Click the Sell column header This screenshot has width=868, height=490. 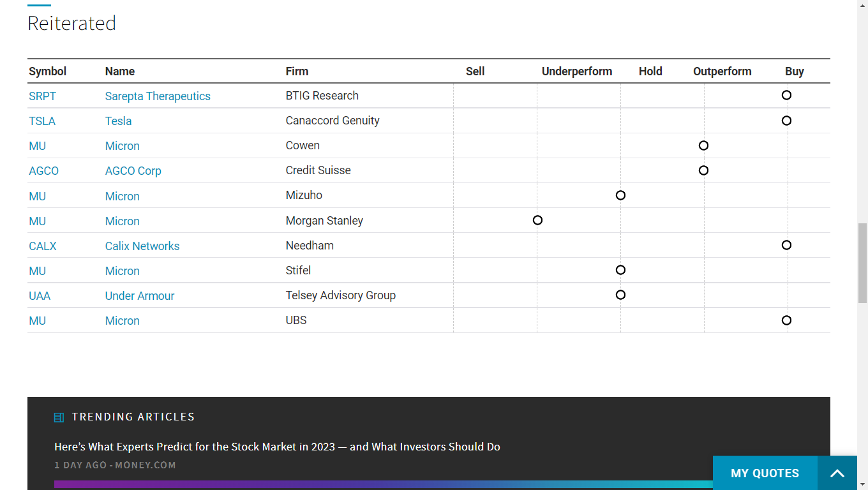pos(475,71)
